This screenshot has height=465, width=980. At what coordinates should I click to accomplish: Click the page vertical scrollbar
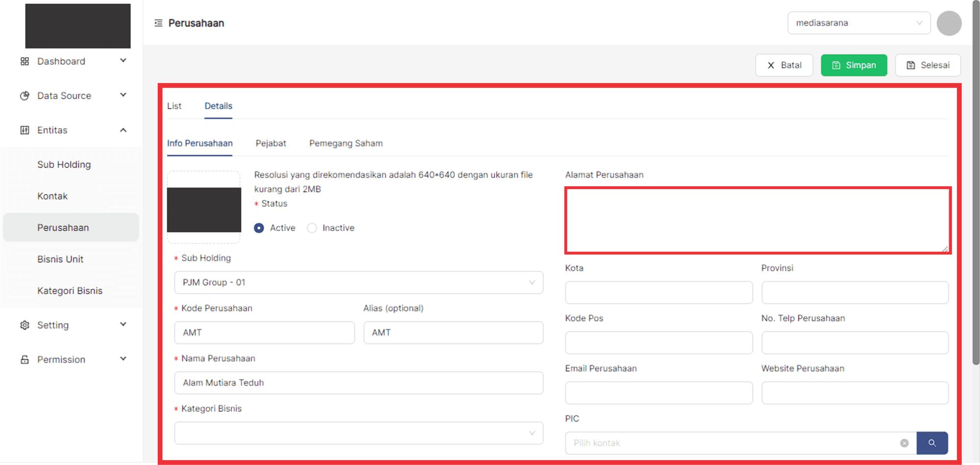point(976,196)
